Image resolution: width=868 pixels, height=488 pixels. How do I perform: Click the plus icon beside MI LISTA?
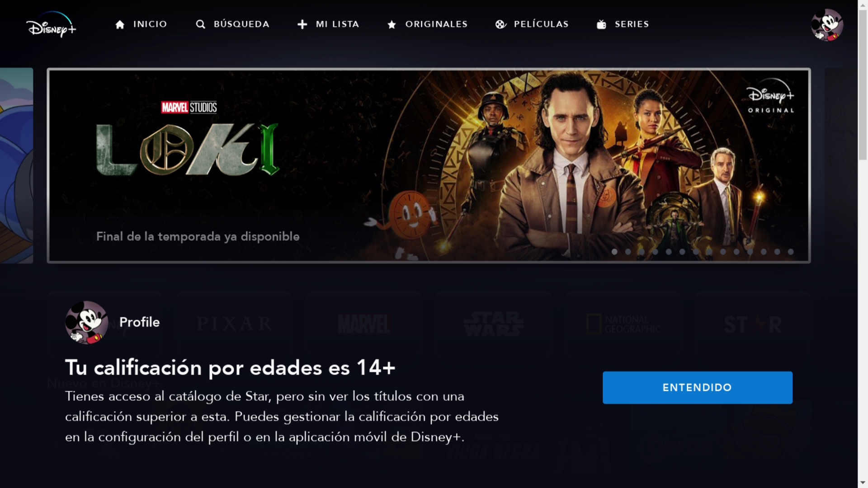pyautogui.click(x=302, y=24)
